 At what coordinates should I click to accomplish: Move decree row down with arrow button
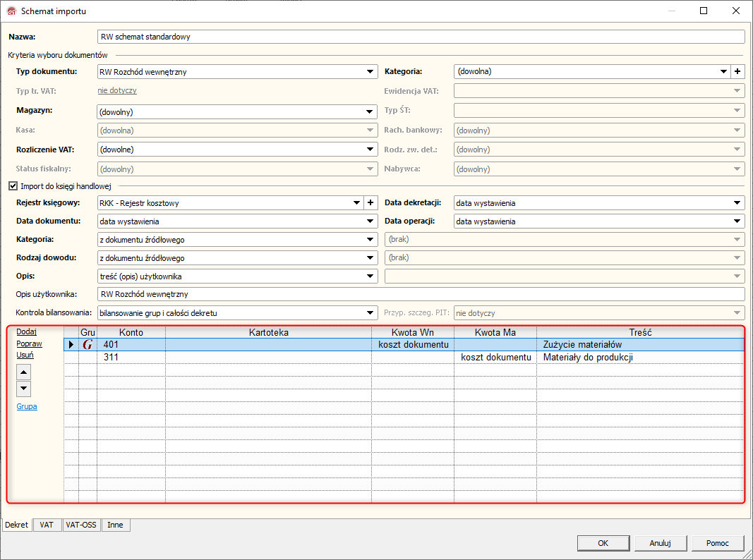23,389
